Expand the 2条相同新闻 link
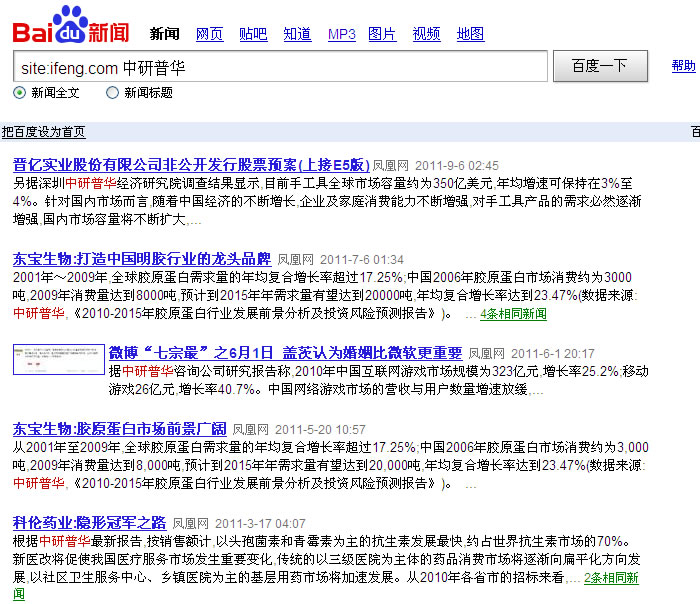The image size is (700, 604). click(611, 578)
